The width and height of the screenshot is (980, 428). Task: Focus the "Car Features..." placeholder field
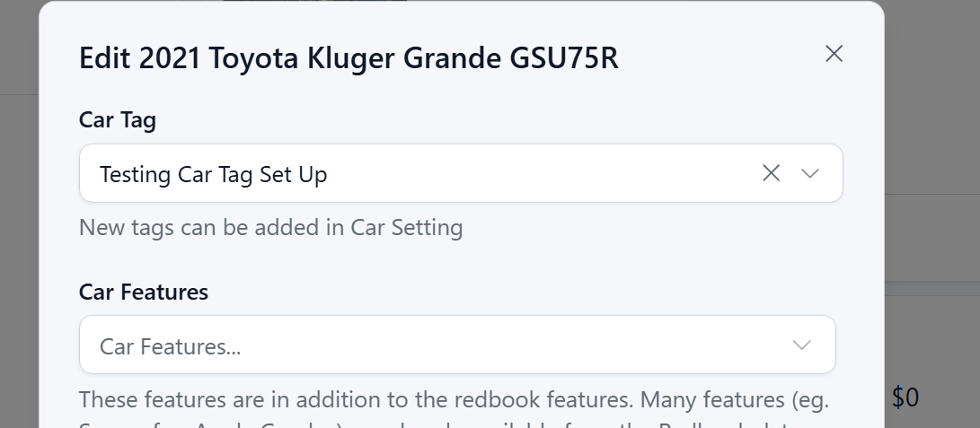pos(170,346)
